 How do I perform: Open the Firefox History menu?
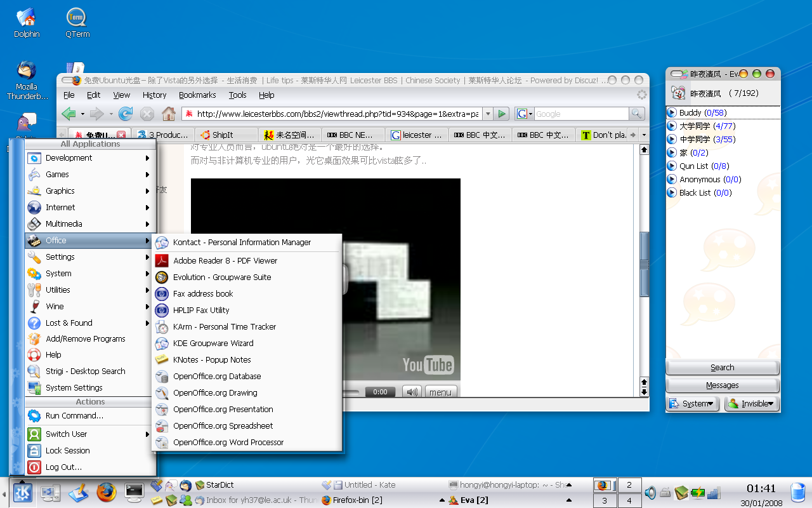click(x=154, y=95)
